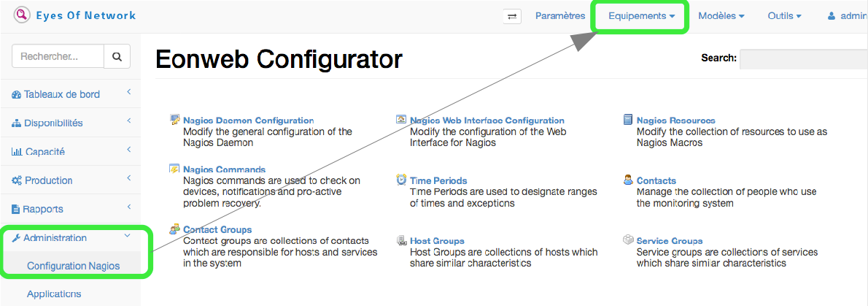Open the Contact Groups link
The width and height of the screenshot is (868, 306).
(x=217, y=229)
